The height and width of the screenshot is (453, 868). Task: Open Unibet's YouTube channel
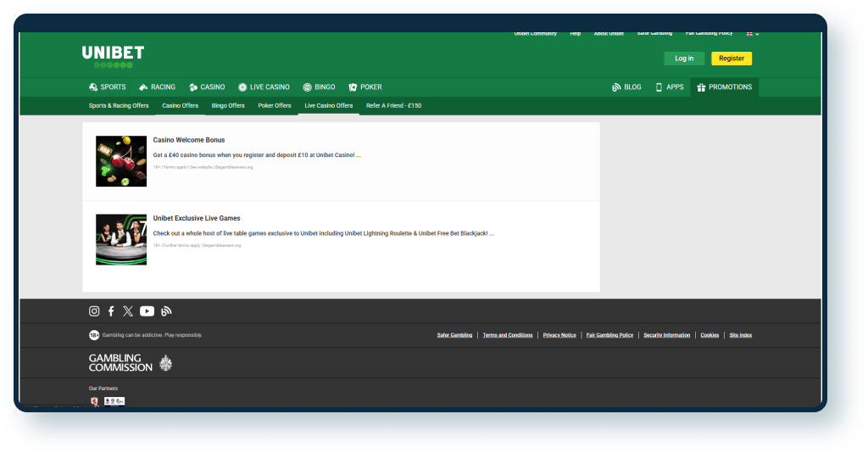147,311
